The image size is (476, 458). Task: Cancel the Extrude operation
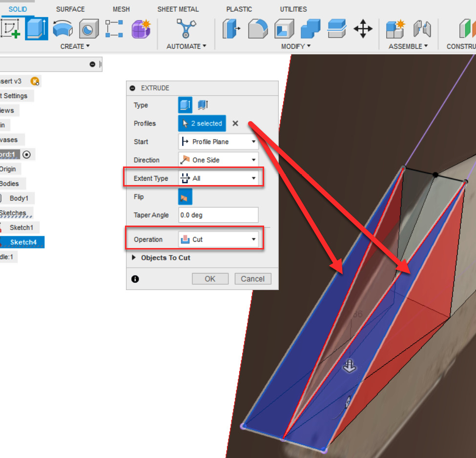click(253, 279)
